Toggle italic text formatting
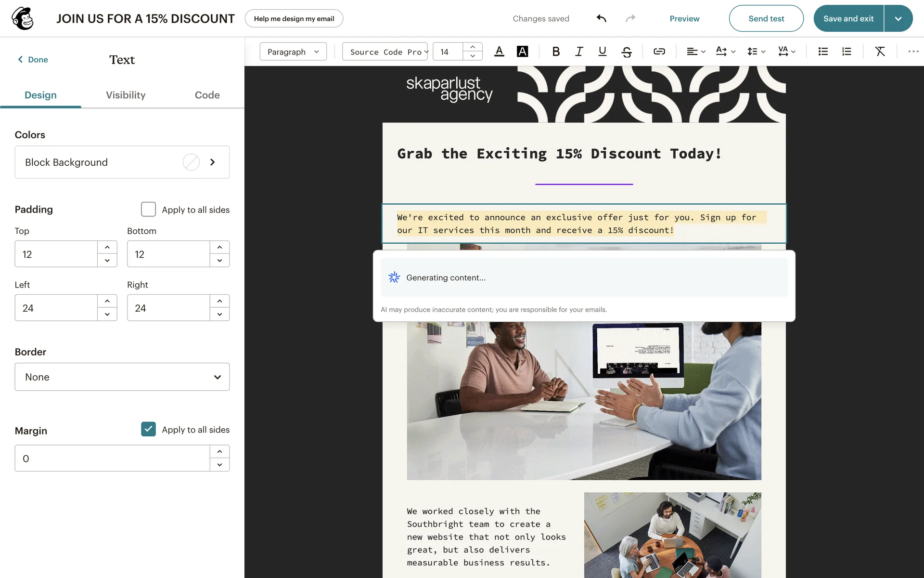 tap(579, 52)
